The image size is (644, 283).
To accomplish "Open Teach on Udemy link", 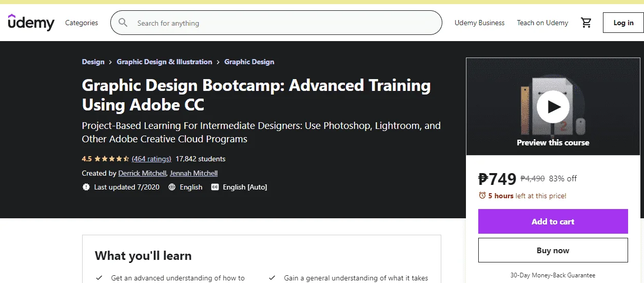I will (542, 23).
